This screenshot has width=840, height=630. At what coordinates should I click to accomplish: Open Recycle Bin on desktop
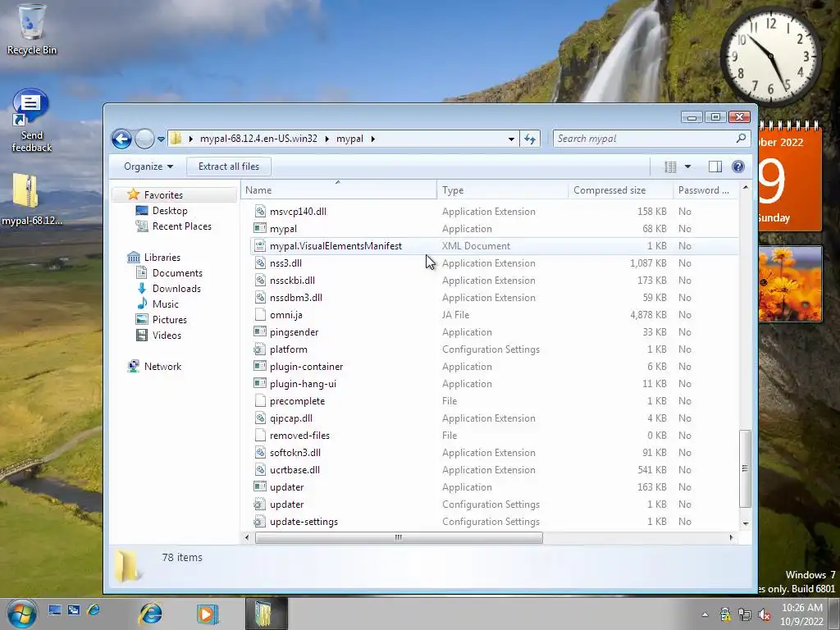[32, 30]
